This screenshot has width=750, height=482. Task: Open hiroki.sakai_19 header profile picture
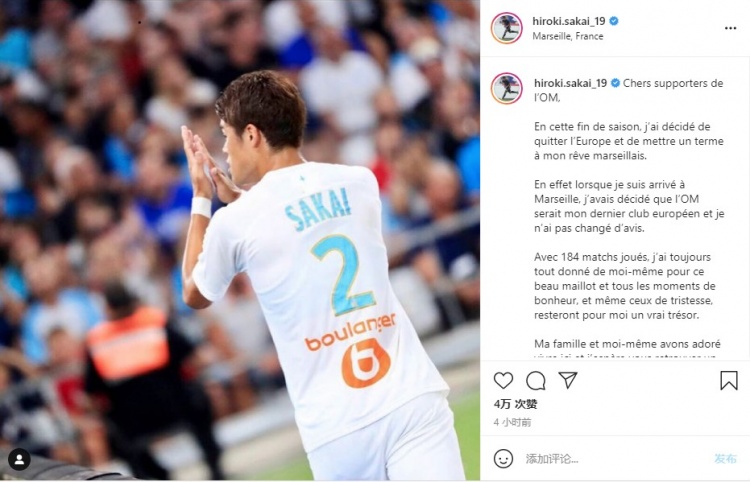tap(507, 28)
